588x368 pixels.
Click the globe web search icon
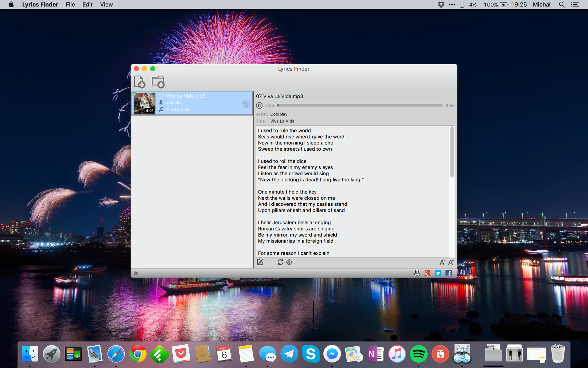(x=289, y=262)
